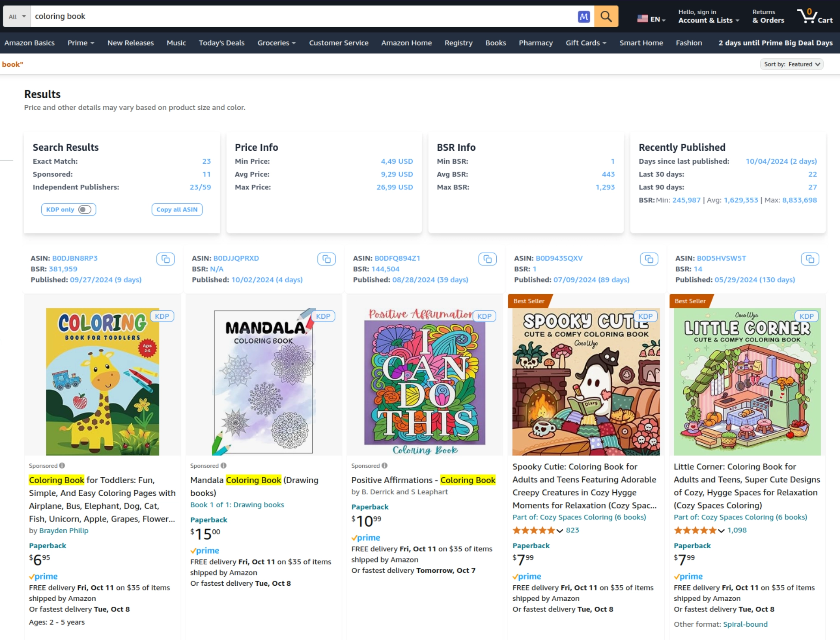Open Book 1 of 1: Drawing books link
The height and width of the screenshot is (640, 840).
pos(237,505)
